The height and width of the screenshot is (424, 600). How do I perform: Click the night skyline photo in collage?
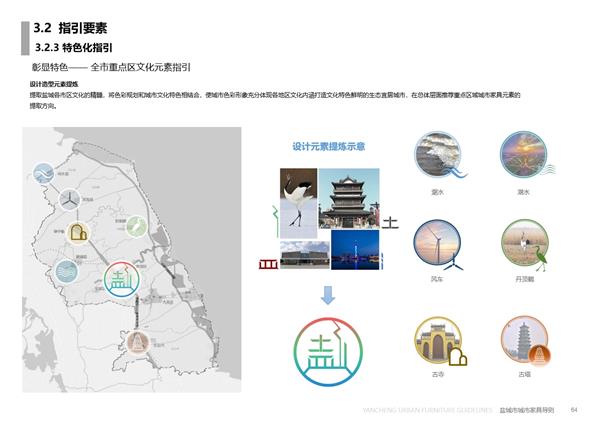[354, 250]
